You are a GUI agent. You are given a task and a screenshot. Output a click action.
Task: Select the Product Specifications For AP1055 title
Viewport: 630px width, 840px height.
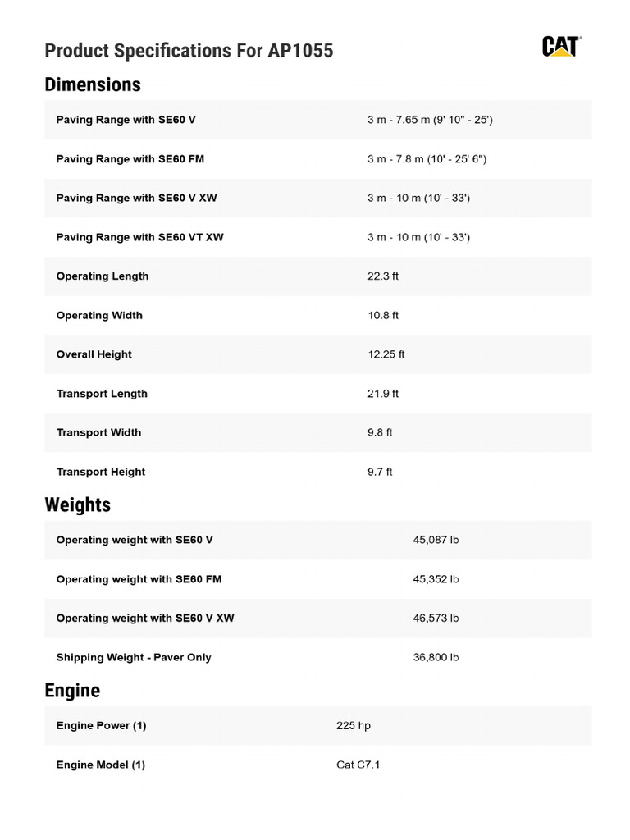coord(189,50)
